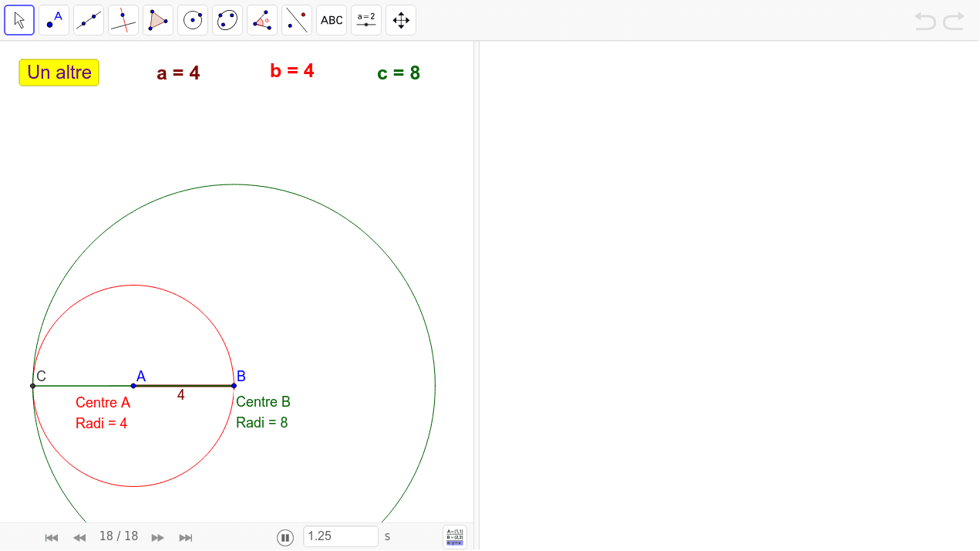Jump to last construction step
980x551 pixels.
coord(186,537)
